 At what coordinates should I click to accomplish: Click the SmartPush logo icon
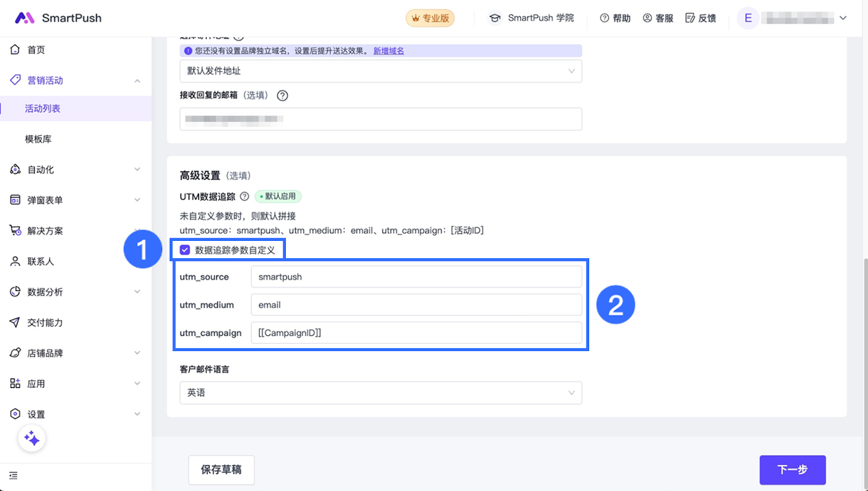pos(24,18)
